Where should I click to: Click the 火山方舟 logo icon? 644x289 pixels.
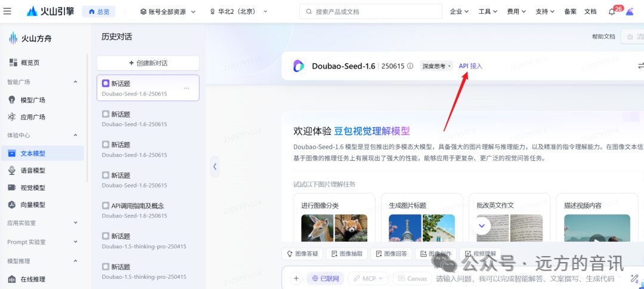point(13,39)
